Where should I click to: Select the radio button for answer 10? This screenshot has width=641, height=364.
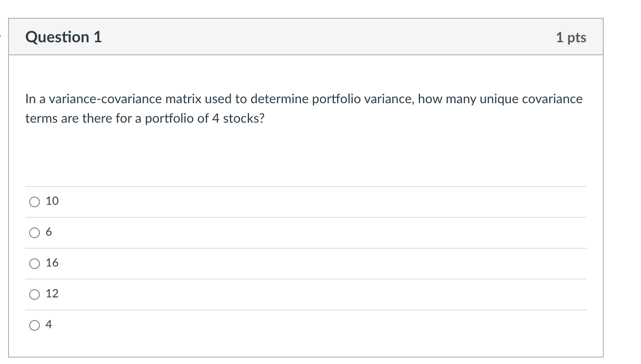35,202
